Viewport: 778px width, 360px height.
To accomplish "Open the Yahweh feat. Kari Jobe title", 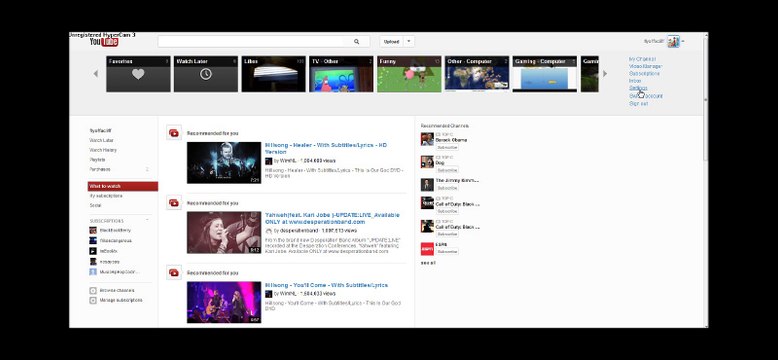I will point(332,218).
